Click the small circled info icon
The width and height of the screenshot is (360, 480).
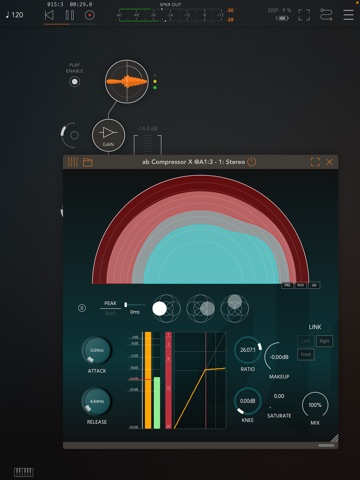pos(82,308)
